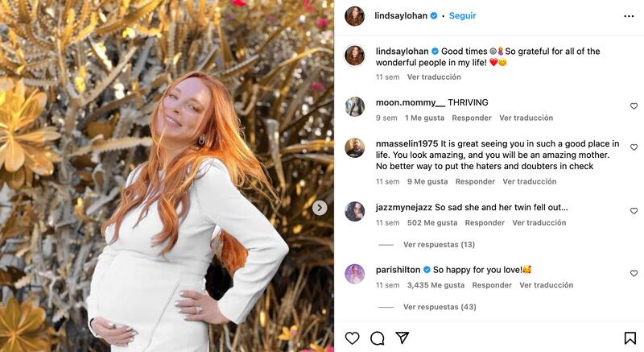Click the post photo
Viewport: 644px width, 352px height.
[167, 176]
